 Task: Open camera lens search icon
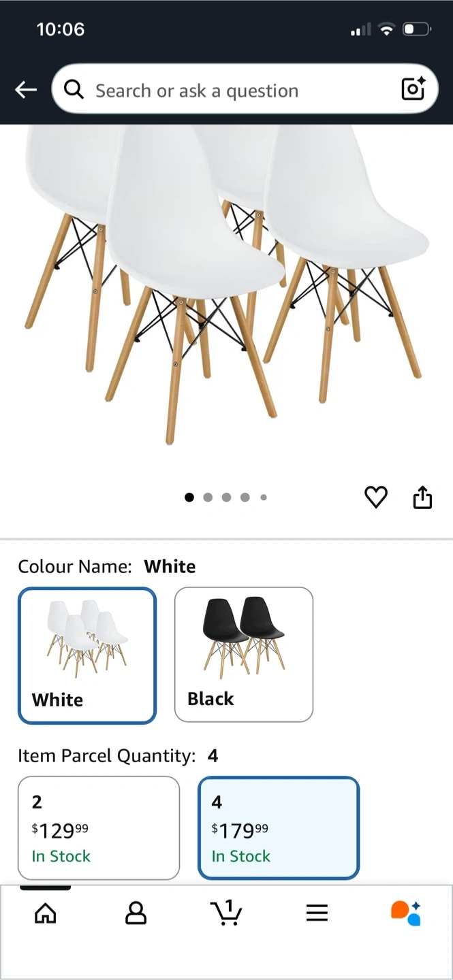pyautogui.click(x=413, y=89)
